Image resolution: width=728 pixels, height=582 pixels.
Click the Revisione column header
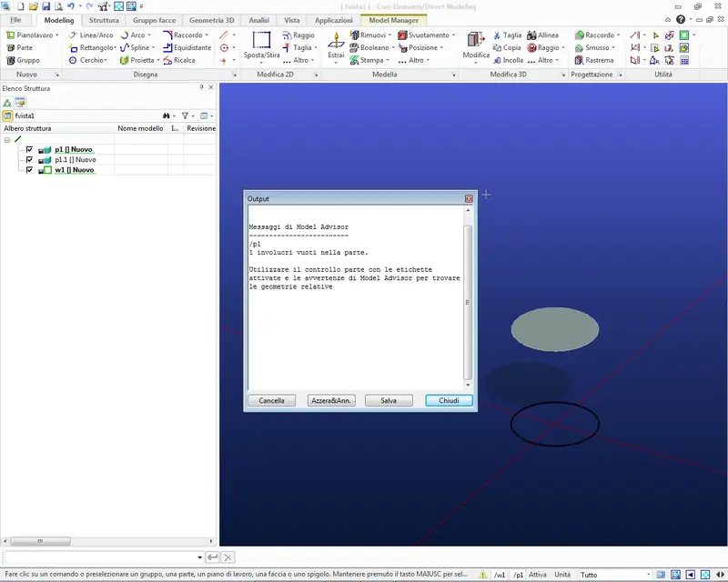[x=200, y=128]
